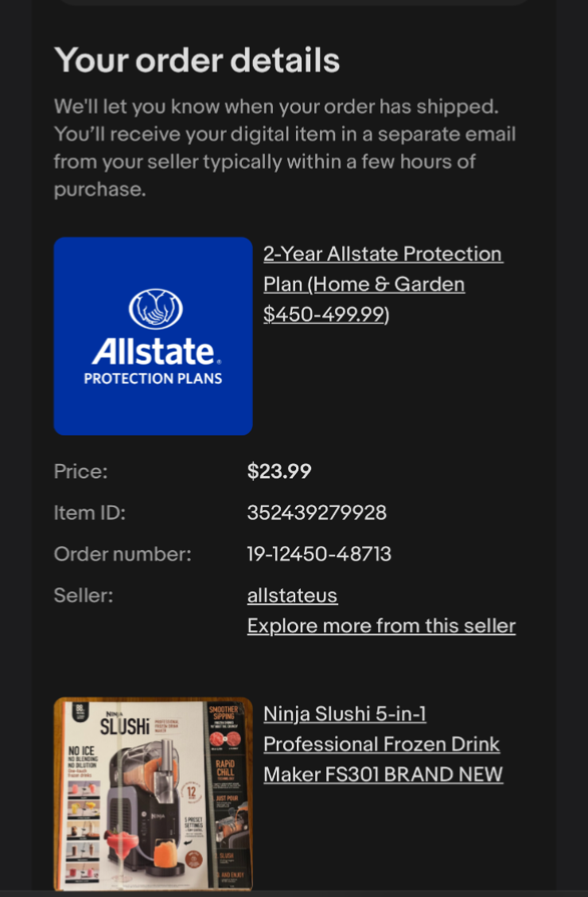Open the Ninja Slushi 5-in-1 title link

pyautogui.click(x=383, y=743)
